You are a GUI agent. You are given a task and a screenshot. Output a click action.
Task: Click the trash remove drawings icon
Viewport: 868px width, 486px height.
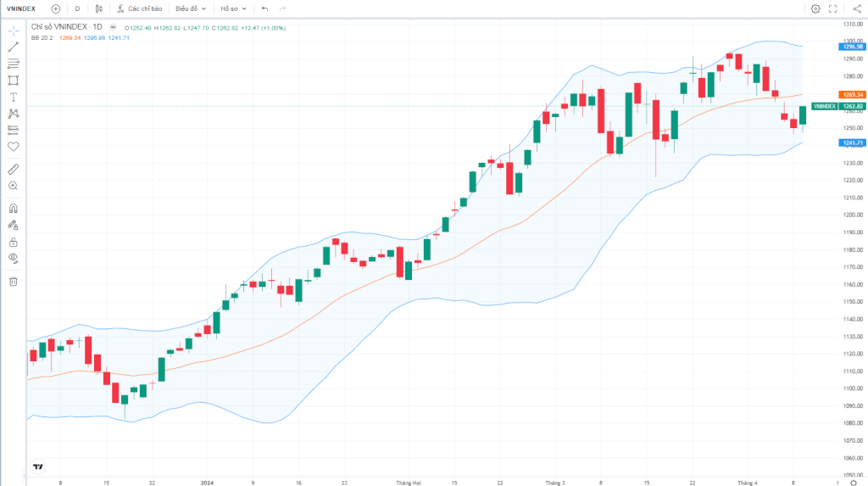[x=14, y=282]
